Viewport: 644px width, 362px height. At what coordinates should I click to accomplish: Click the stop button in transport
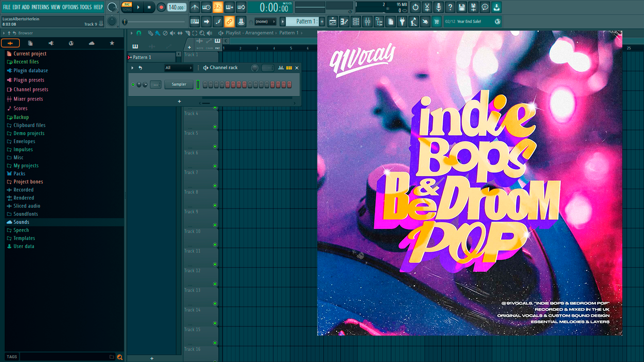(x=149, y=7)
